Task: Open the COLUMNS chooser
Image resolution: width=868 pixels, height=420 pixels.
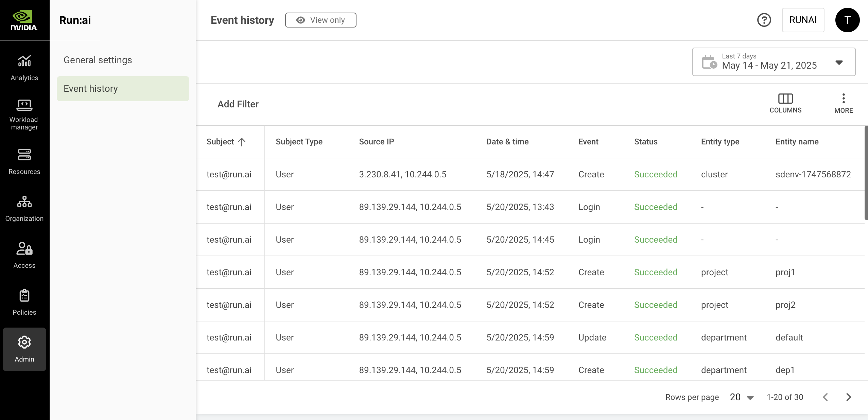Action: click(x=785, y=103)
